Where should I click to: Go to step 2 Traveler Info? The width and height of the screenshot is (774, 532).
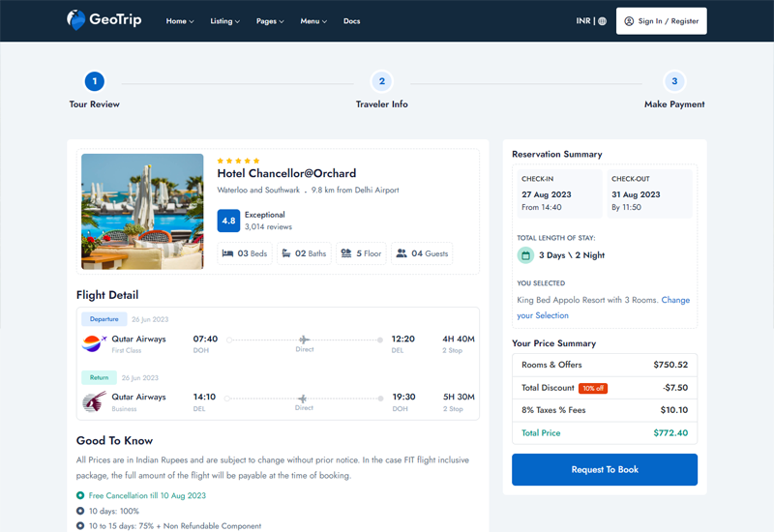click(382, 82)
